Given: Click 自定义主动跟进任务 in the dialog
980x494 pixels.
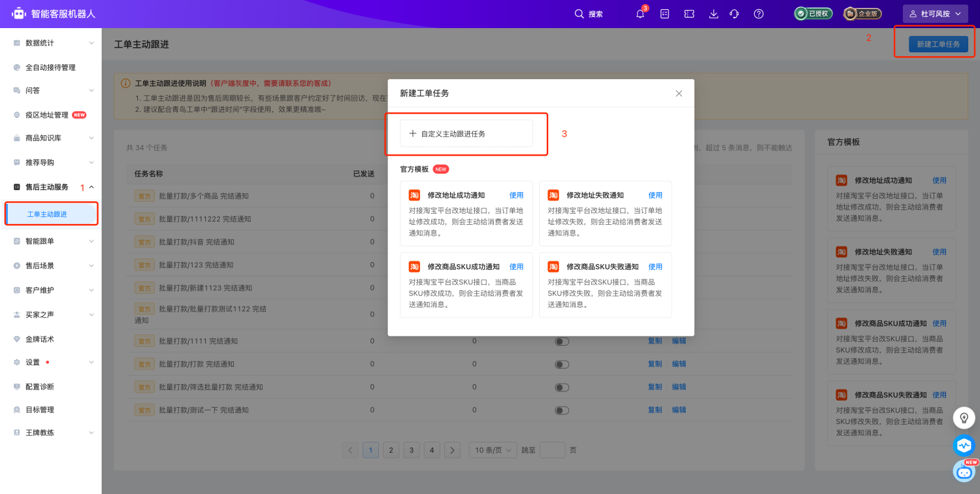Looking at the screenshot, I should [466, 133].
